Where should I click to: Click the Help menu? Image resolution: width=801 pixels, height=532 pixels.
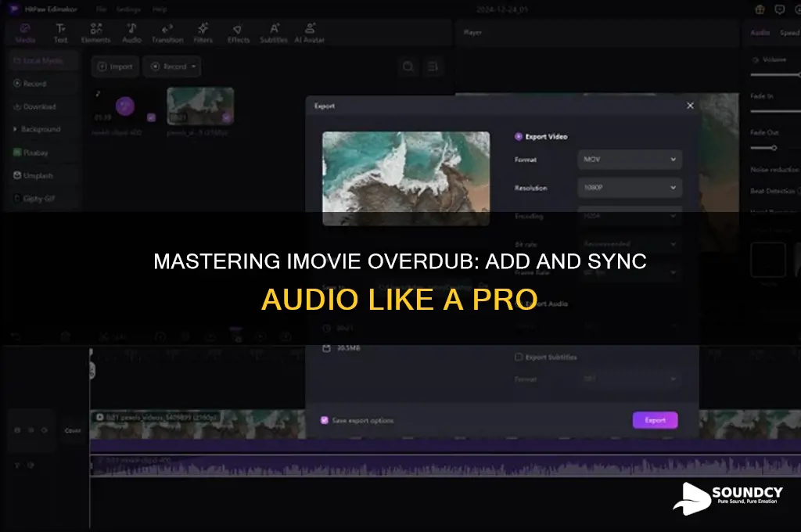click(x=160, y=9)
